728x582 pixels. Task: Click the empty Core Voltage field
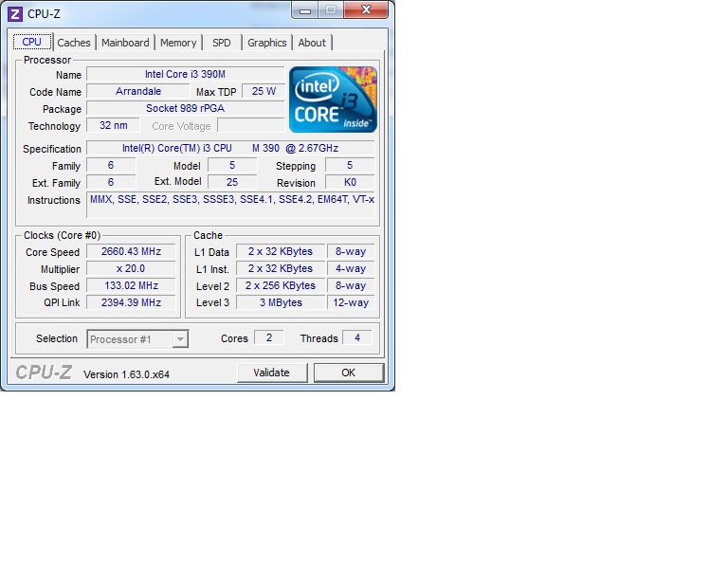[x=250, y=125]
